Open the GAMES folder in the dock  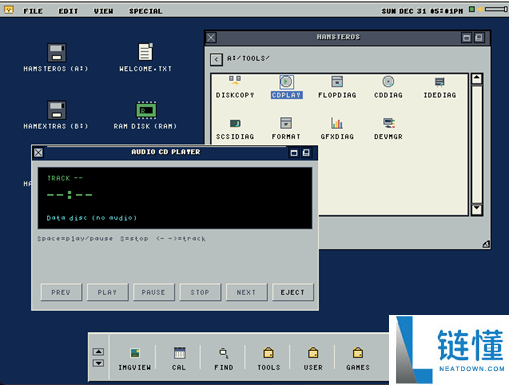(358, 353)
